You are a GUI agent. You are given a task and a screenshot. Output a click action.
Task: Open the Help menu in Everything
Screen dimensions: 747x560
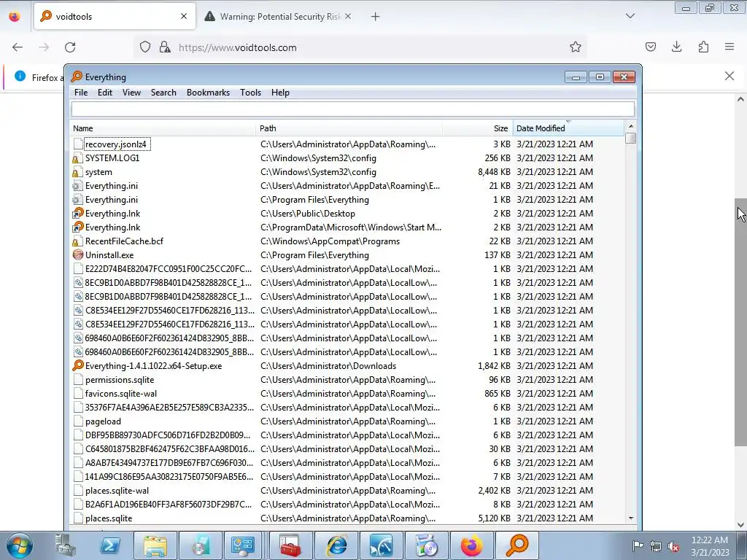280,93
